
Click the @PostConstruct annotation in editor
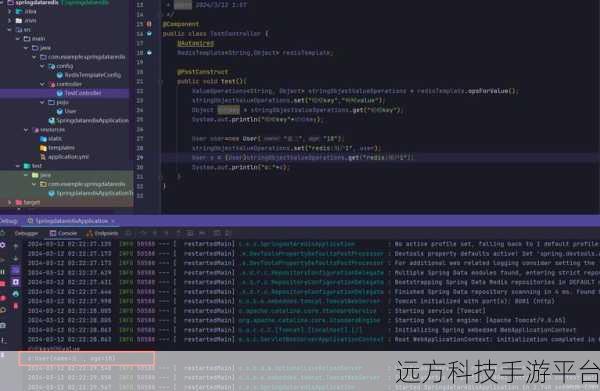tap(202, 72)
